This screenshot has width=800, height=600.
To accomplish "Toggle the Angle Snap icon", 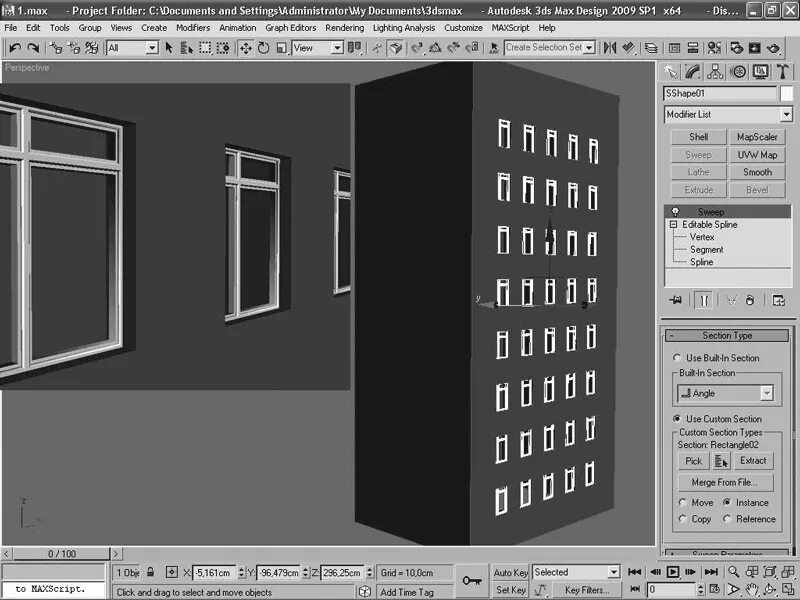I will coord(435,48).
